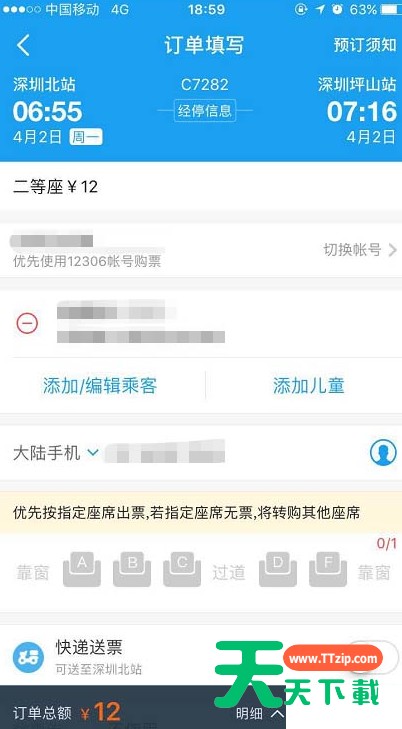Viewport: 402px width, 729px height.
Task: Tap the 周一 weekday badge
Action: pyautogui.click(x=86, y=137)
